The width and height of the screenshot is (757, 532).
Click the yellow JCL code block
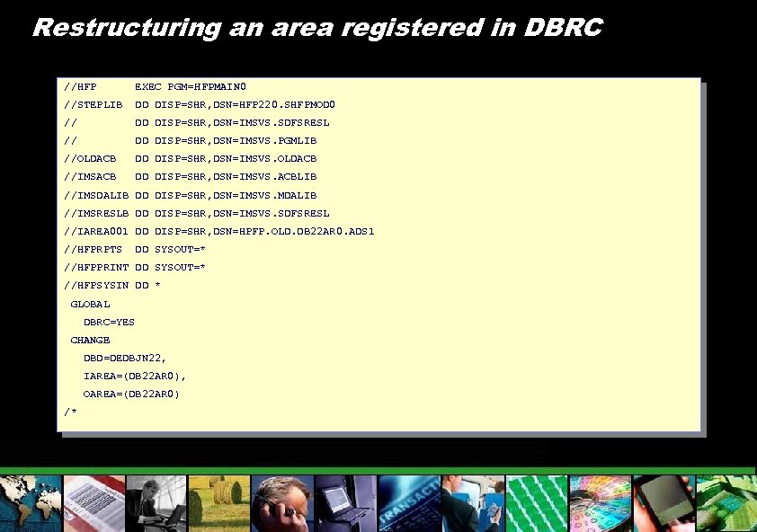[x=378, y=256]
